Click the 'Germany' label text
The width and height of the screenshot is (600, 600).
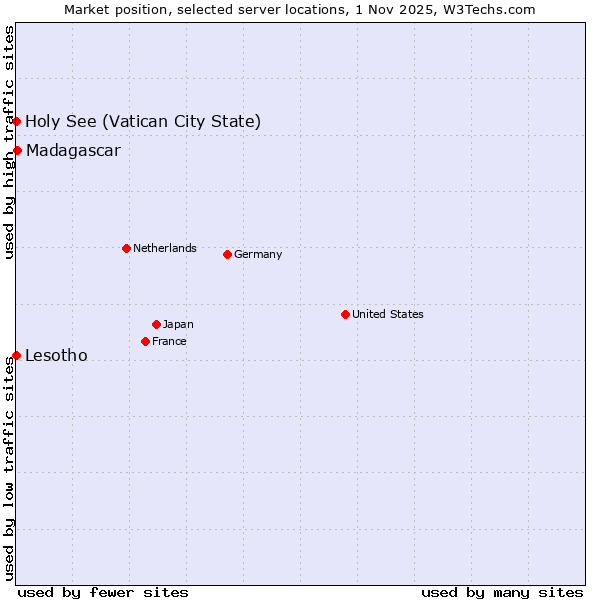(258, 254)
